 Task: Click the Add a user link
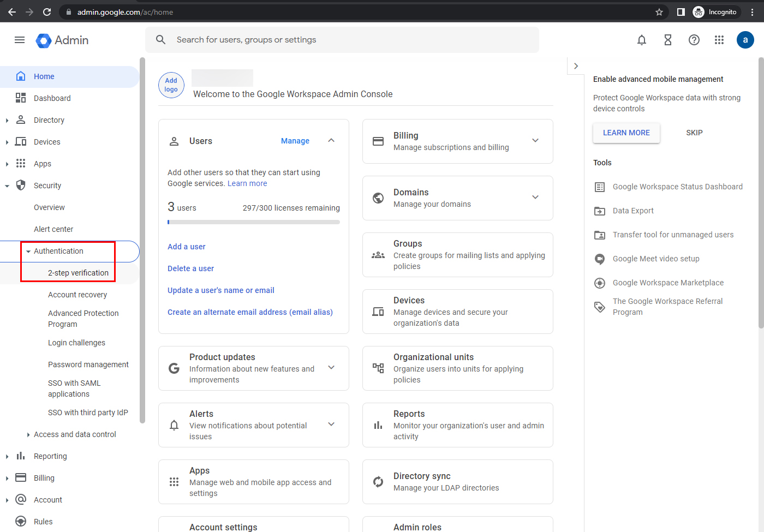(x=187, y=247)
